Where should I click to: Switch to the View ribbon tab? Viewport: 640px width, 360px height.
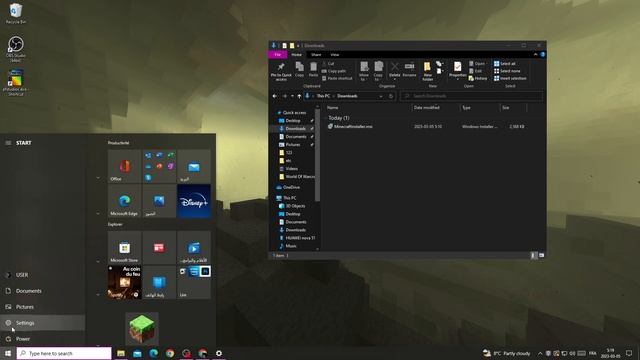pyautogui.click(x=335, y=55)
